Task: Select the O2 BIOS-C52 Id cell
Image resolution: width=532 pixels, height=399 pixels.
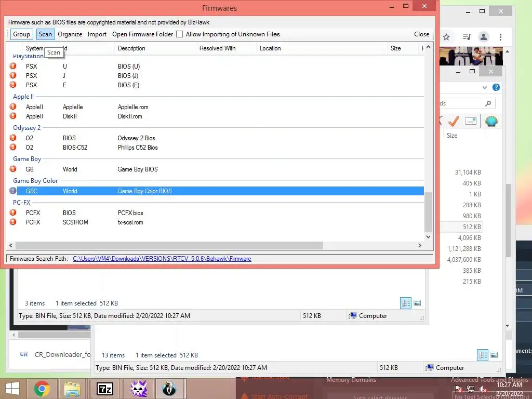Action: [75, 147]
